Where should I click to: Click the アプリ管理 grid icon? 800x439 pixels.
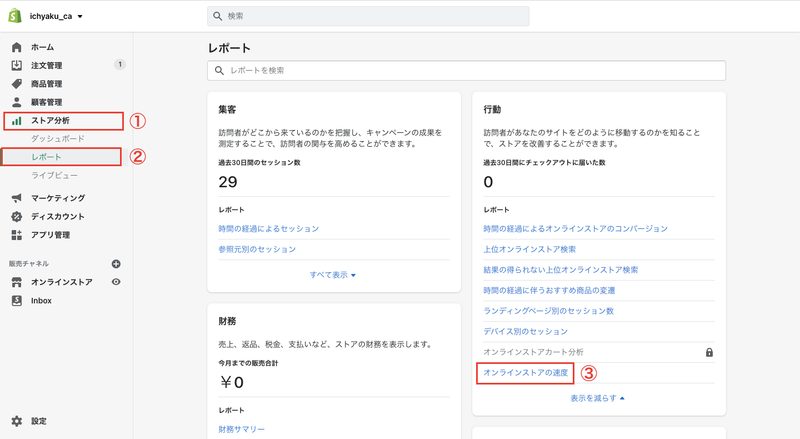(x=16, y=235)
